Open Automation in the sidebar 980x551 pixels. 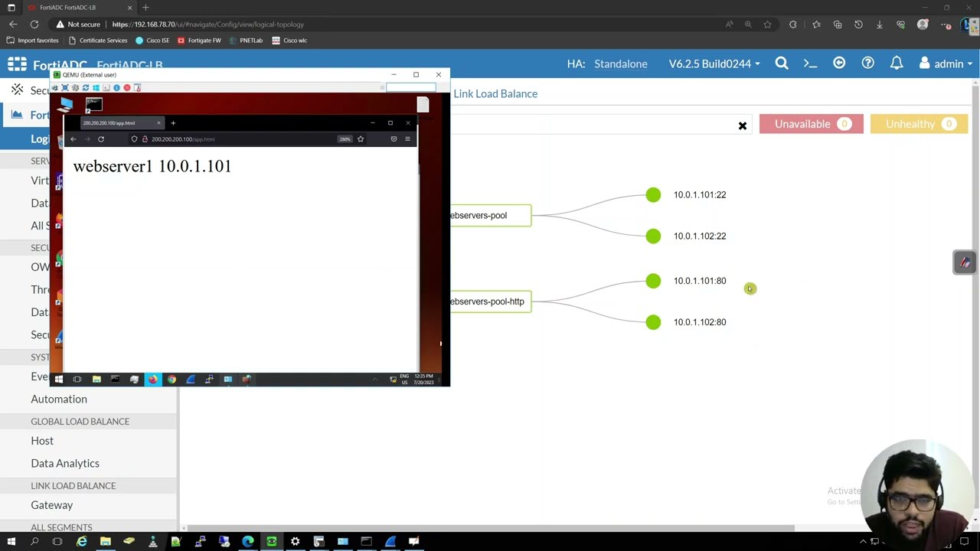coord(59,399)
